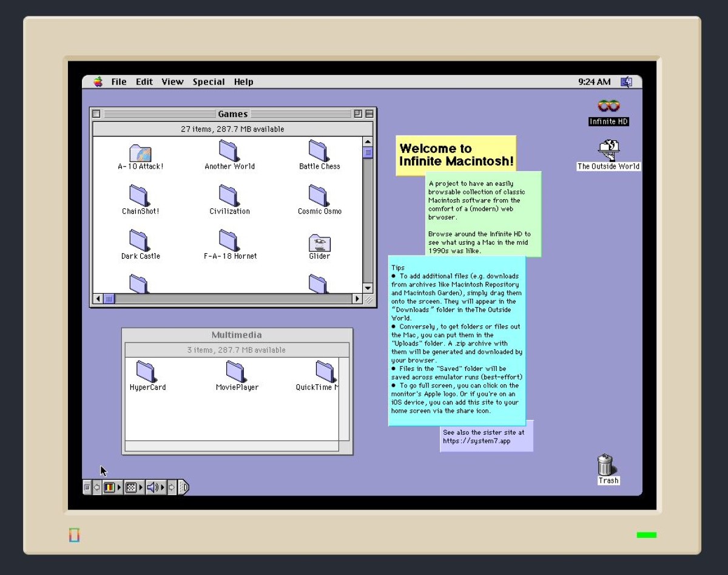The image size is (728, 575).
Task: Click the cyan Tips sticky note
Action: (x=457, y=340)
